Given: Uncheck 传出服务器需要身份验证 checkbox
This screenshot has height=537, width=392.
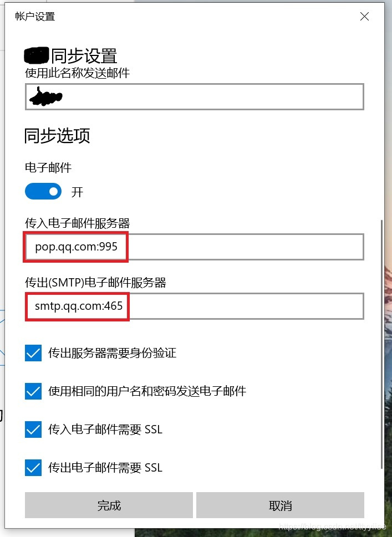Looking at the screenshot, I should (33, 353).
